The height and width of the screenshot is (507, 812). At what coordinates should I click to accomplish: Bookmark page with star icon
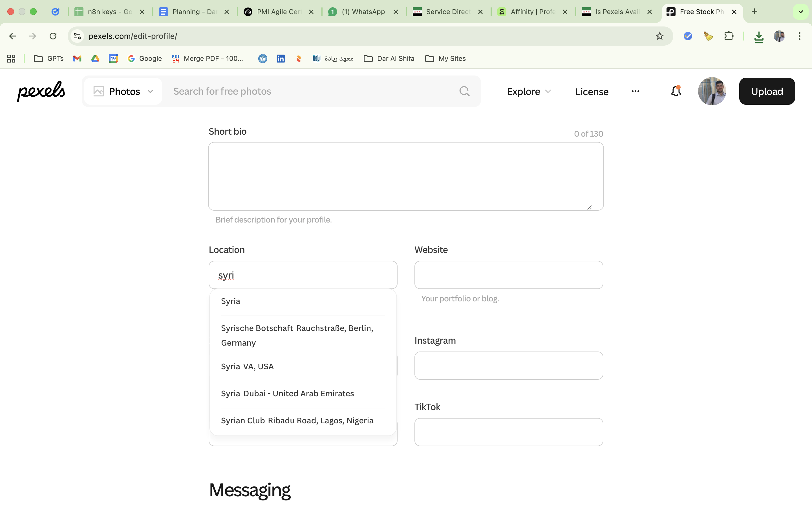point(659,36)
